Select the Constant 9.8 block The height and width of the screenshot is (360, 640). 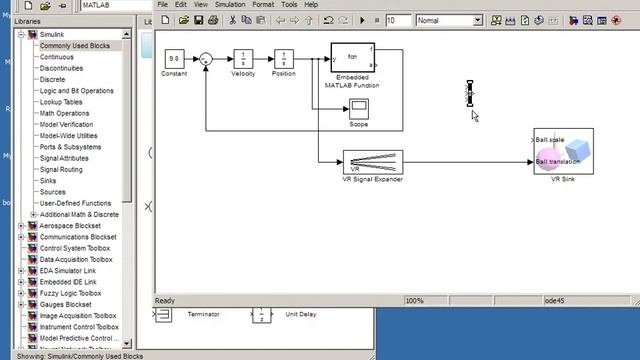coord(174,59)
